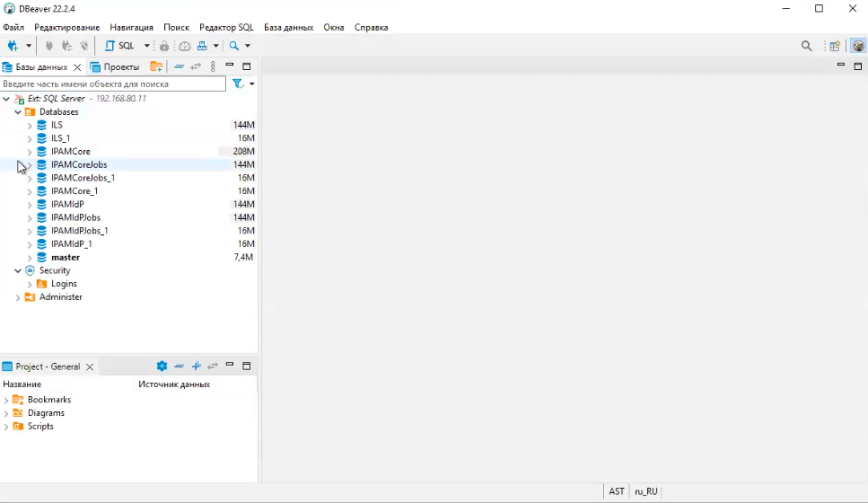Click the Disconnect plug icon in toolbar
This screenshot has height=503, width=868.
point(83,46)
